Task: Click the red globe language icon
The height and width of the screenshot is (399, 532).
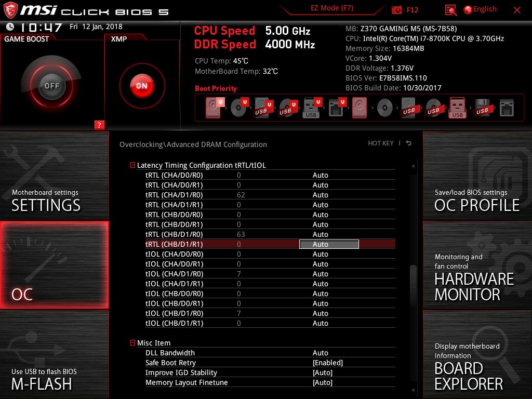Action: 468,10
